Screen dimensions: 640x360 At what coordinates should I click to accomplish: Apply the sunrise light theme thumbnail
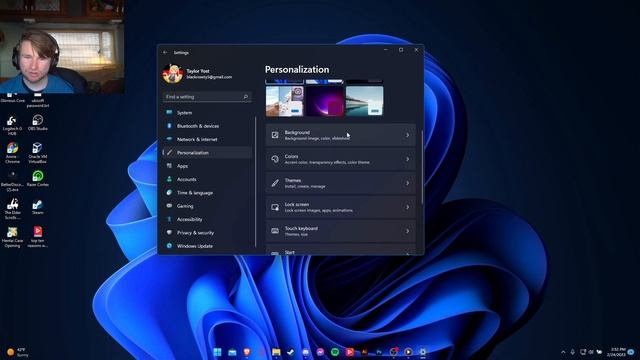284,101
